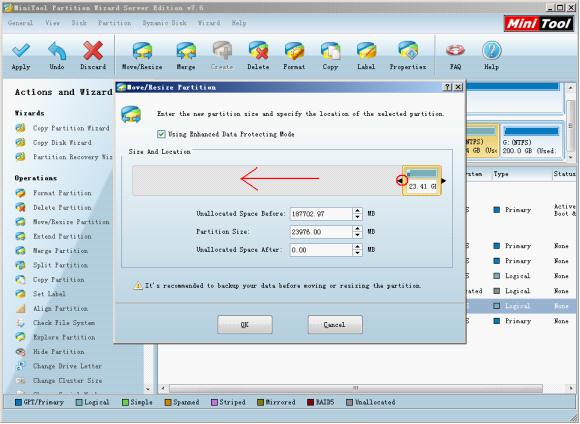Viewport: 580px width, 424px height.
Task: Choose Split Partition operation
Action: 52,265
